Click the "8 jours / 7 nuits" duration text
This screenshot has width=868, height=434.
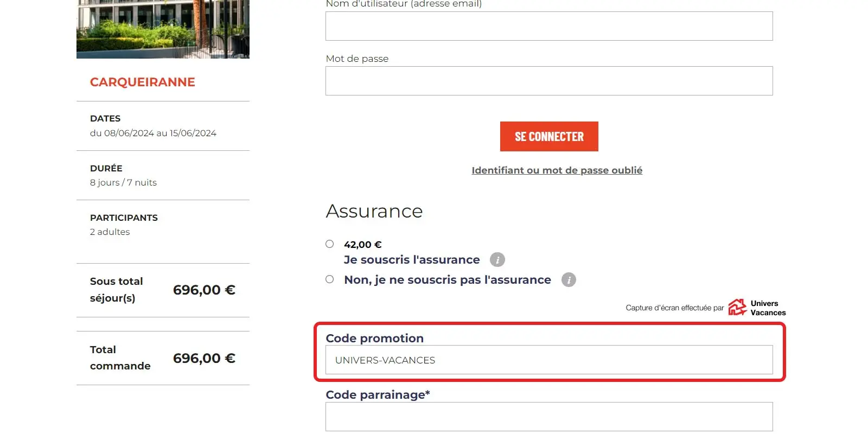pyautogui.click(x=123, y=183)
